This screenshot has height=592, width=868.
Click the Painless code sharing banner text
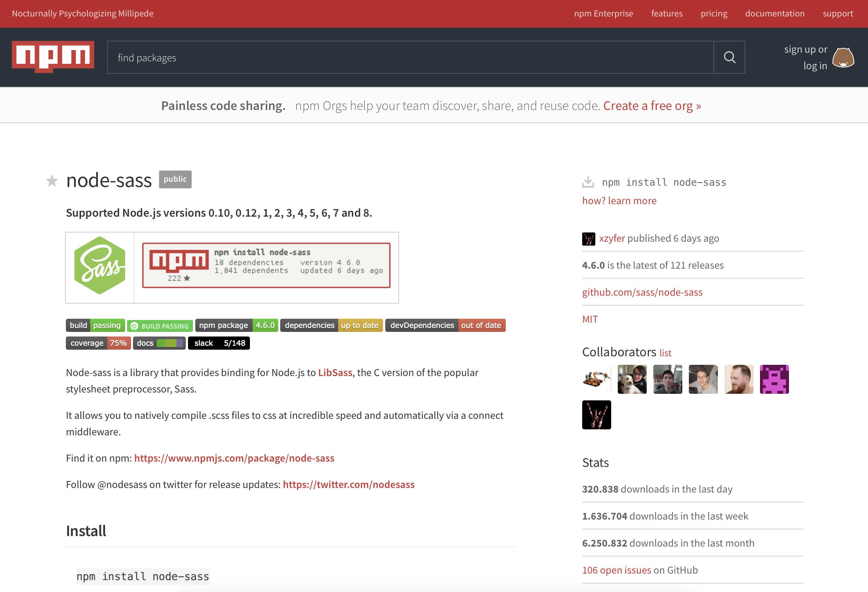click(223, 106)
